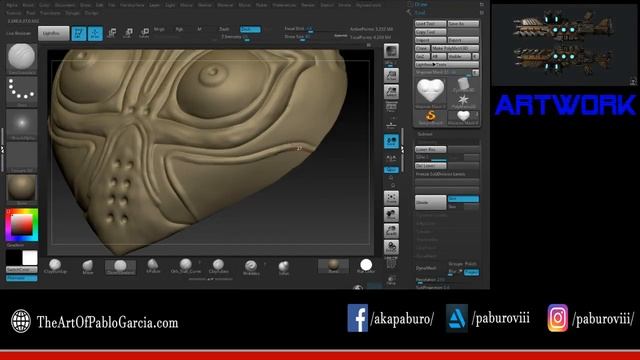
Task: Open the Document menu
Action: tap(65, 5)
